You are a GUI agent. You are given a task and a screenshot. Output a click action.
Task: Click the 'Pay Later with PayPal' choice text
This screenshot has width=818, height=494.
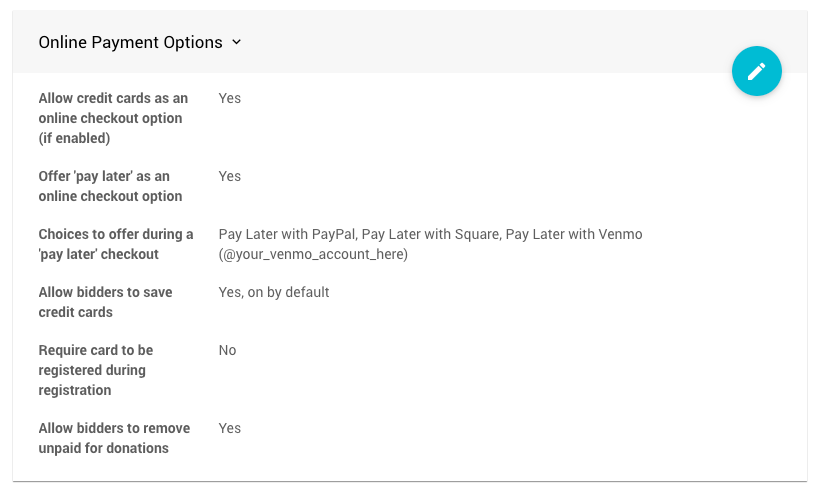(x=286, y=234)
